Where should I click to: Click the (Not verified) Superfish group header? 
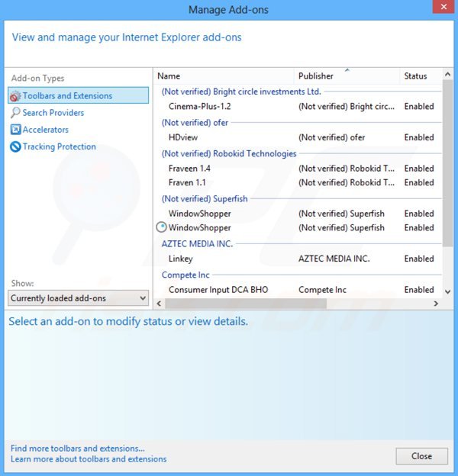click(205, 199)
